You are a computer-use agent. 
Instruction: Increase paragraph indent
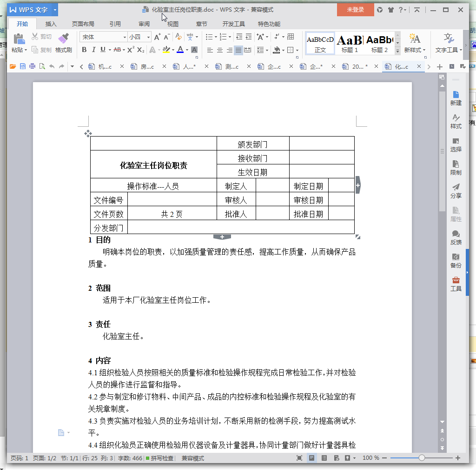tap(249, 37)
